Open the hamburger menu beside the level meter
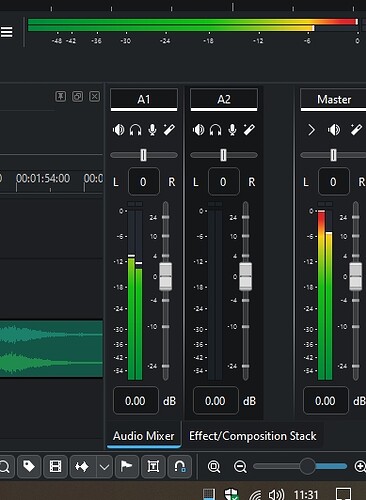This screenshot has height=500, width=366. point(7,32)
